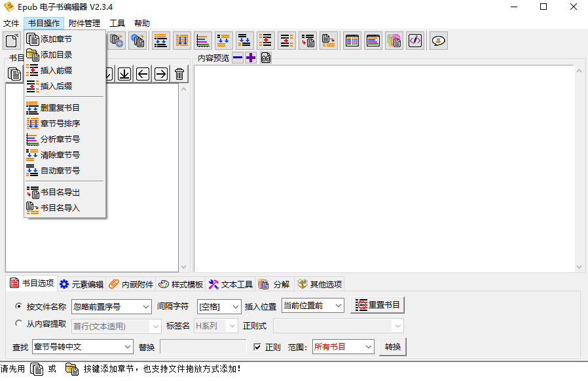
Task: Click the insert prefix toolbar icon
Action: click(265, 41)
